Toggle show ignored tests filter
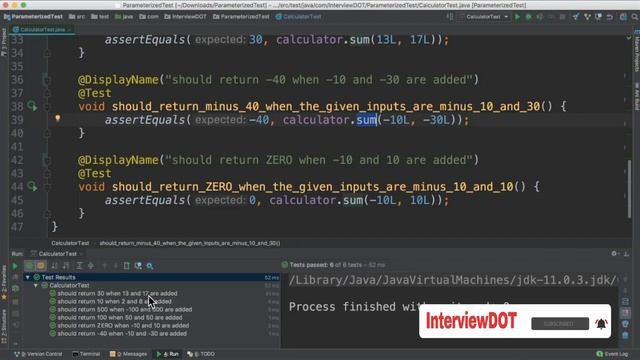 tap(40, 266)
